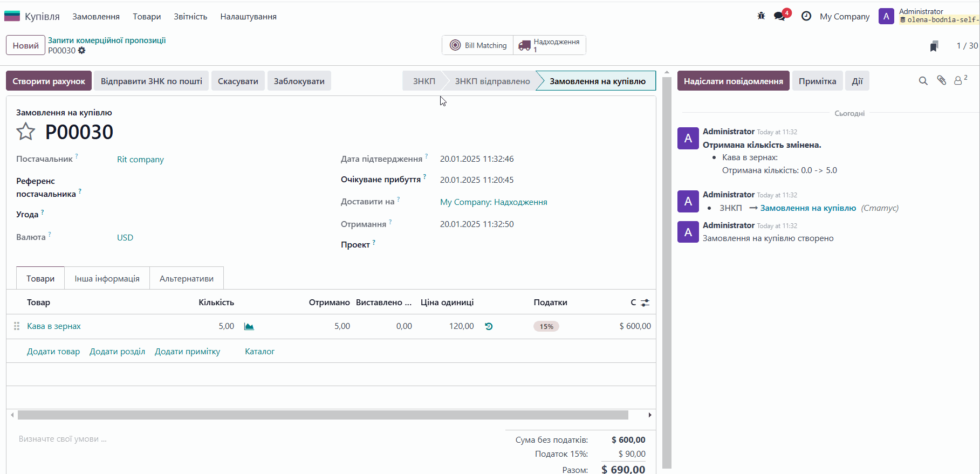Click the pager 1 / 30

967,46
